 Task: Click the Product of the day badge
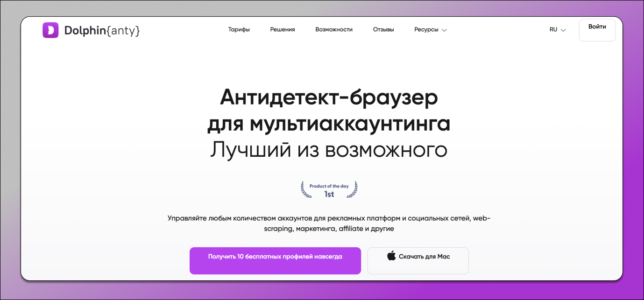329,190
